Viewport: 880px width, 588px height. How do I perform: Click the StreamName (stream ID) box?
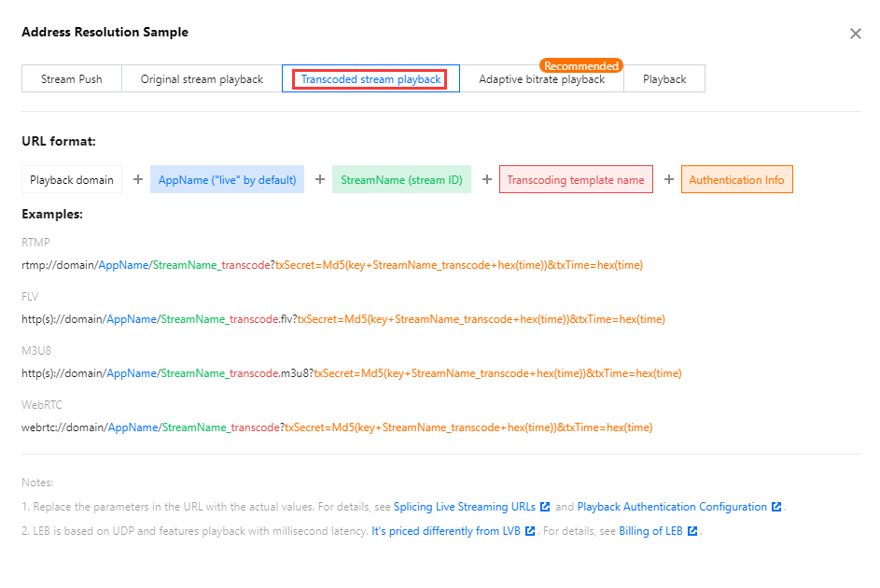coord(401,180)
